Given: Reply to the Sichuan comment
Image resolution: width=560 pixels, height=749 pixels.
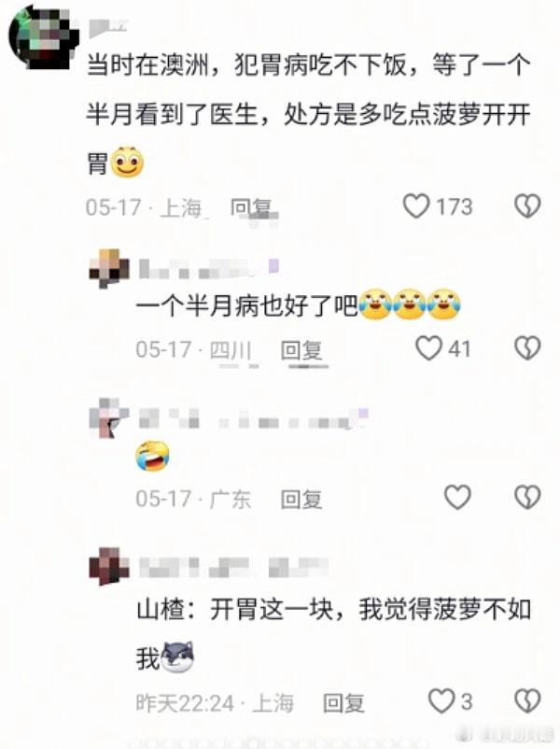Looking at the screenshot, I should pyautogui.click(x=301, y=350).
